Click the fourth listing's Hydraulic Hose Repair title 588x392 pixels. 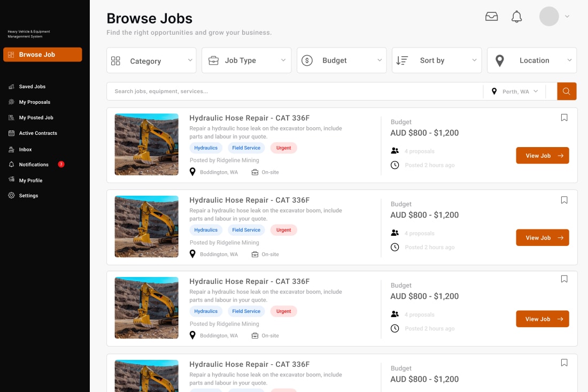[x=250, y=364]
